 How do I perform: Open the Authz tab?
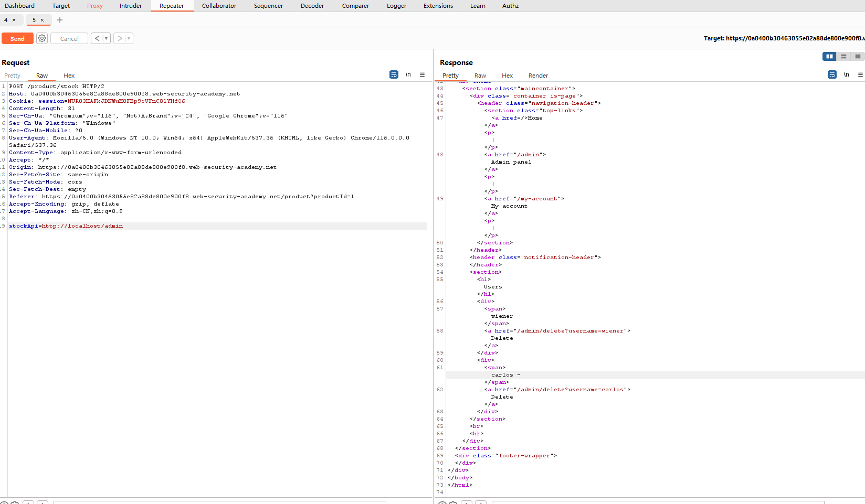[x=510, y=6]
